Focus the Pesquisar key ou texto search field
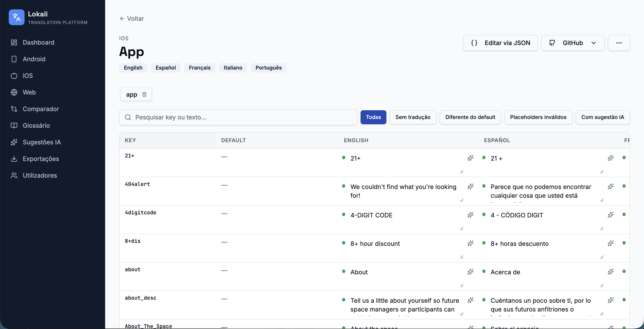Image resolution: width=644 pixels, height=329 pixels. tap(238, 117)
